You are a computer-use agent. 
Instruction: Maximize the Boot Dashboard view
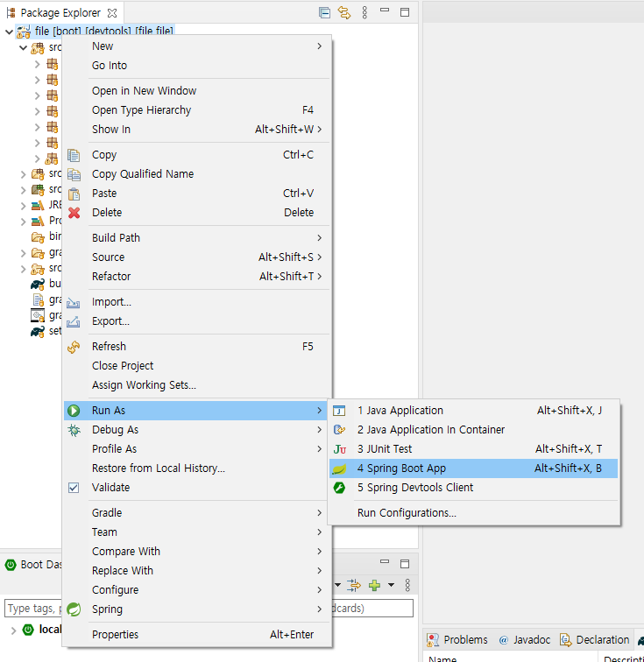[405, 564]
